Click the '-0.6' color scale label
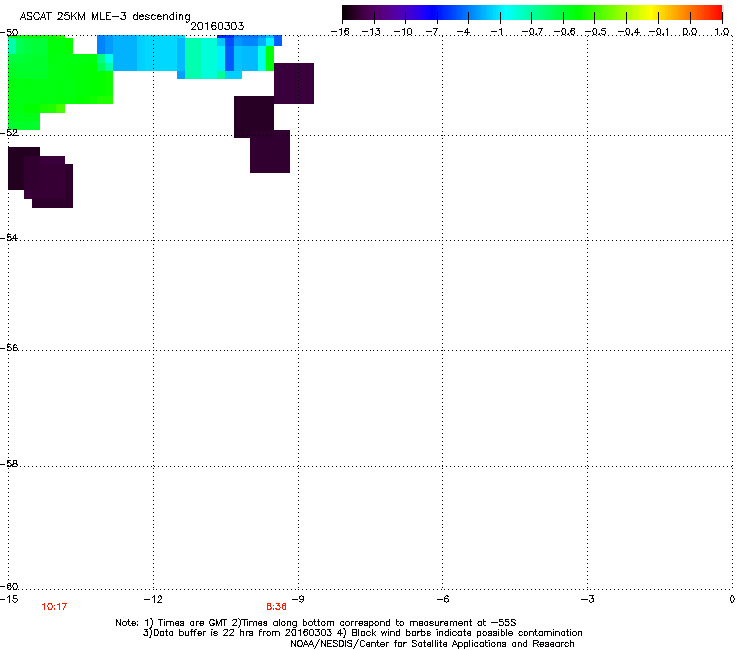Screen dimensions: 740x650 point(564,32)
